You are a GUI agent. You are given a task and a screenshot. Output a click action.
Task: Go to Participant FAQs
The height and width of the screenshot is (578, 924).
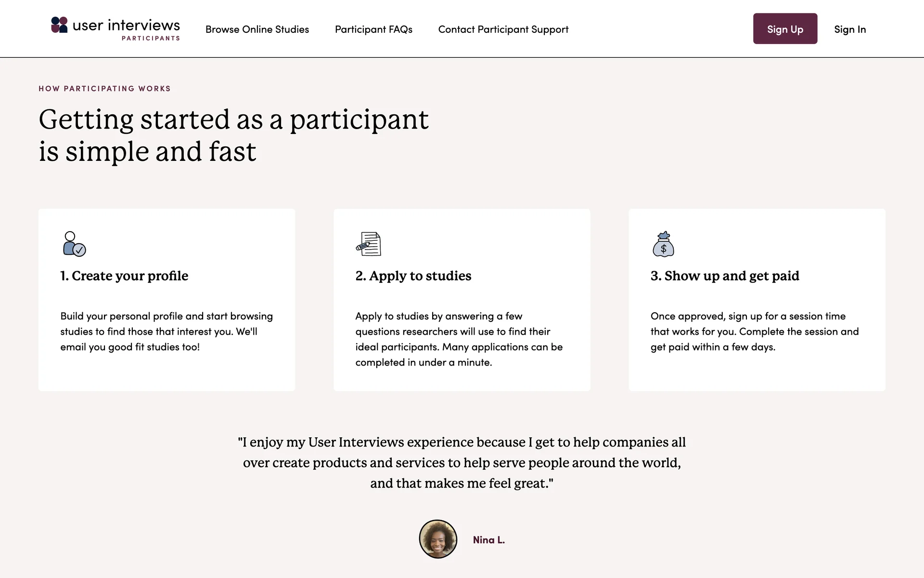click(x=373, y=29)
